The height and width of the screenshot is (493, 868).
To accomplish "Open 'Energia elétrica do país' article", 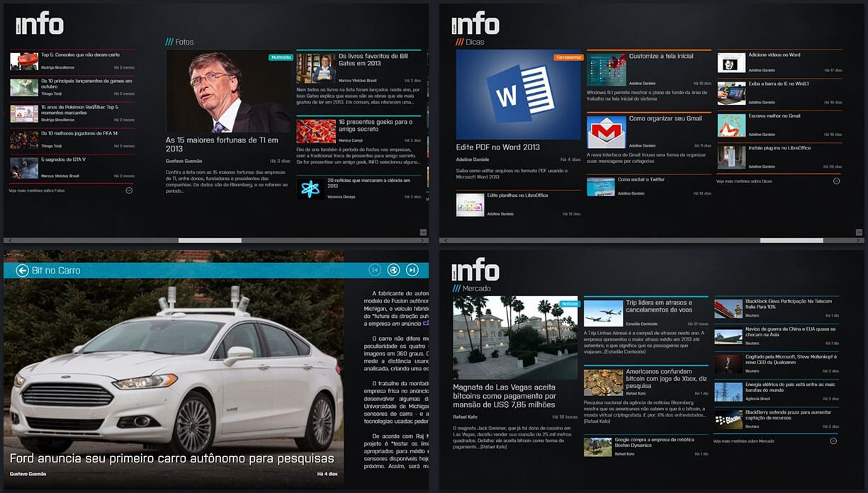I will [790, 387].
